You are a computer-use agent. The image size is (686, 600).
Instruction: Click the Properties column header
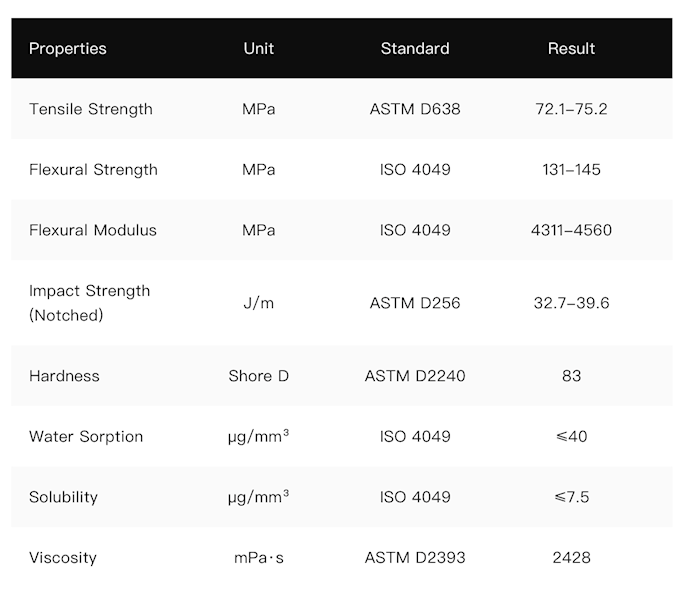point(67,48)
